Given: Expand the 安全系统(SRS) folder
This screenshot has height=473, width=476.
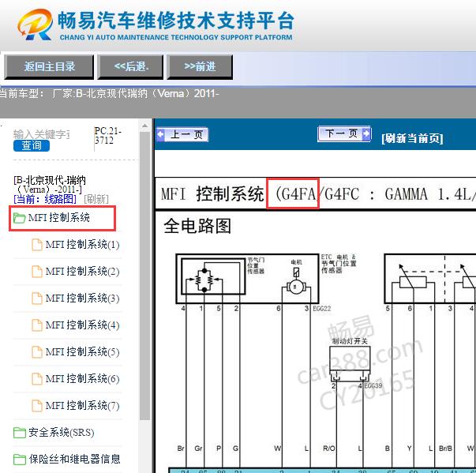Looking at the screenshot, I should click(x=61, y=432).
